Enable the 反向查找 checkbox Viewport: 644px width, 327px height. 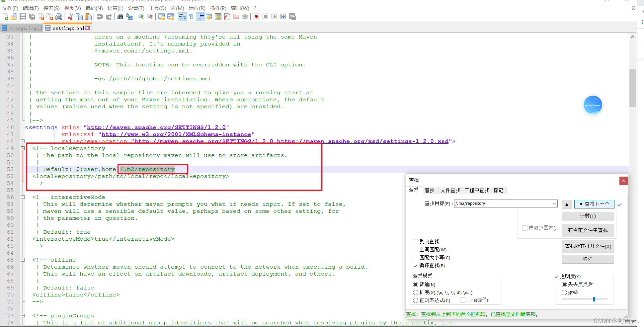pos(416,241)
